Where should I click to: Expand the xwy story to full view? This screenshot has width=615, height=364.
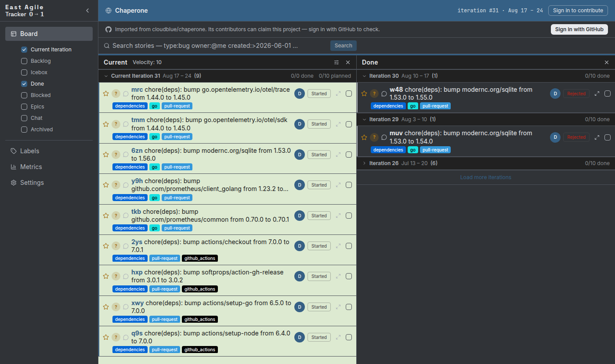tap(338, 307)
